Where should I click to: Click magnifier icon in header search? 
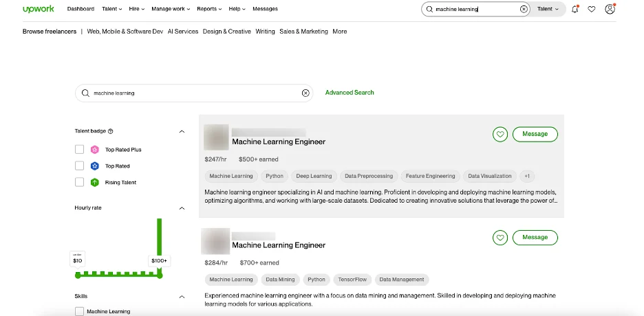(x=429, y=9)
